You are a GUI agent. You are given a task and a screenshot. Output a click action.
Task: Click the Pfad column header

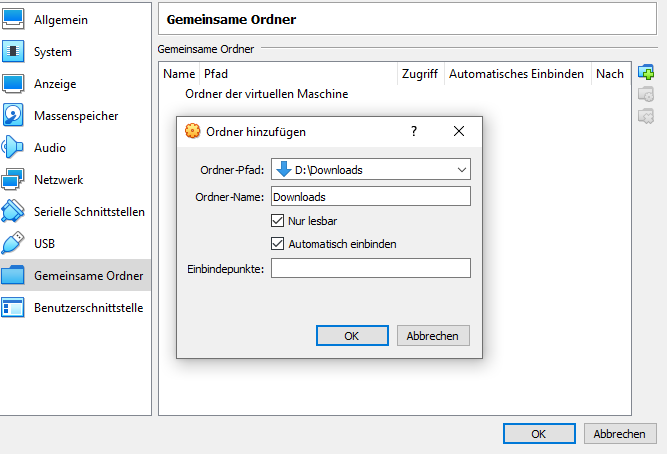pyautogui.click(x=215, y=74)
